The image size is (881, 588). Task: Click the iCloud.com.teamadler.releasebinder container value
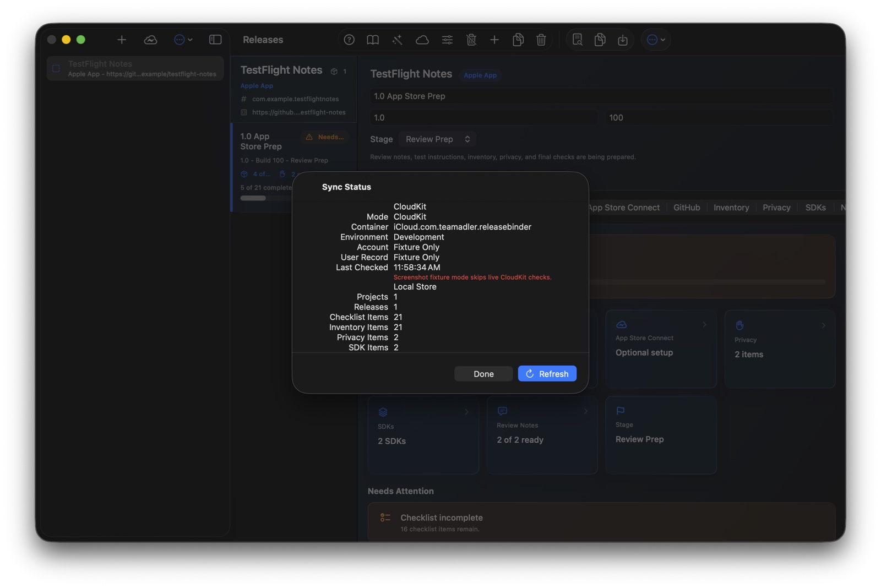[x=463, y=227]
